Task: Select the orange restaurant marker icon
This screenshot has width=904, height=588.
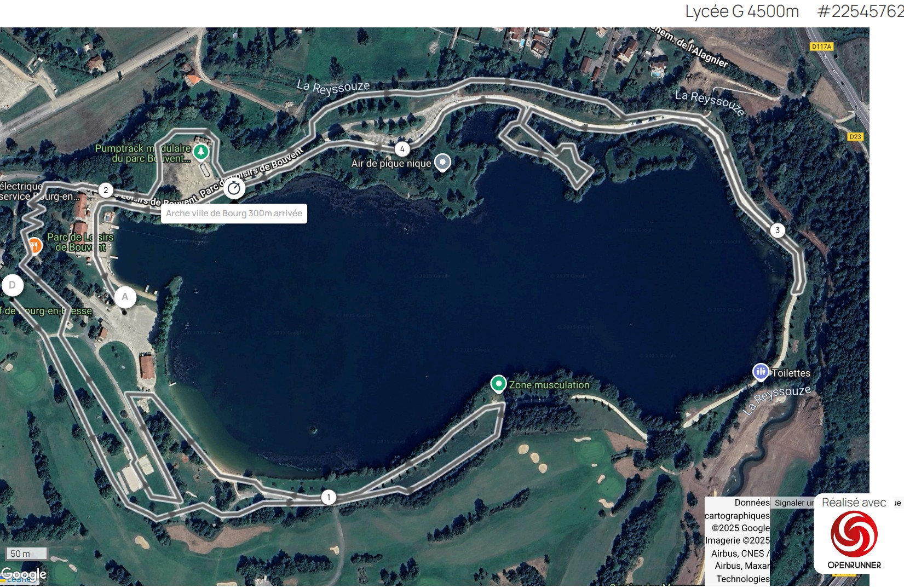Action: click(34, 246)
